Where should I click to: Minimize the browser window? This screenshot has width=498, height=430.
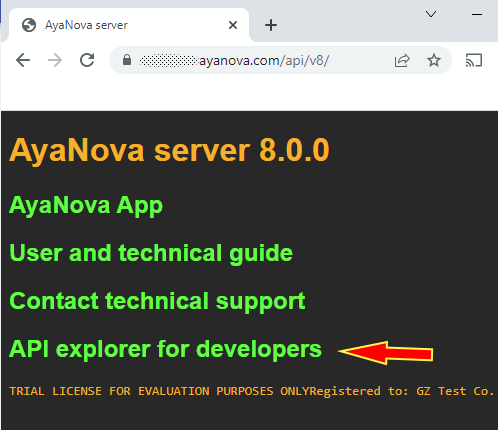coord(477,14)
